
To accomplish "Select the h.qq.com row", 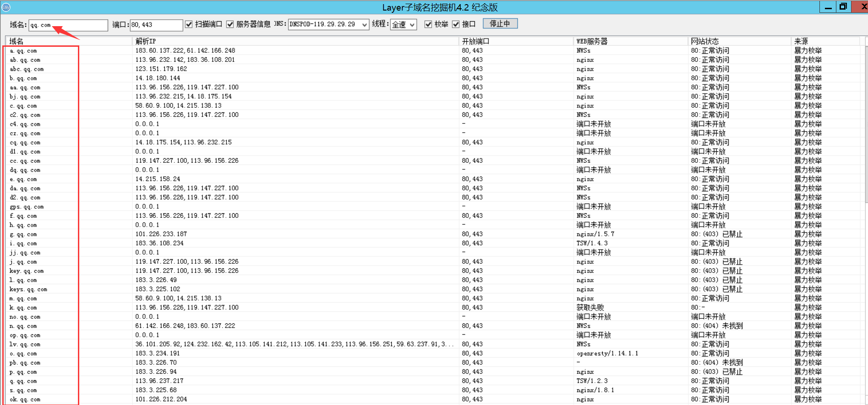I will (x=433, y=225).
